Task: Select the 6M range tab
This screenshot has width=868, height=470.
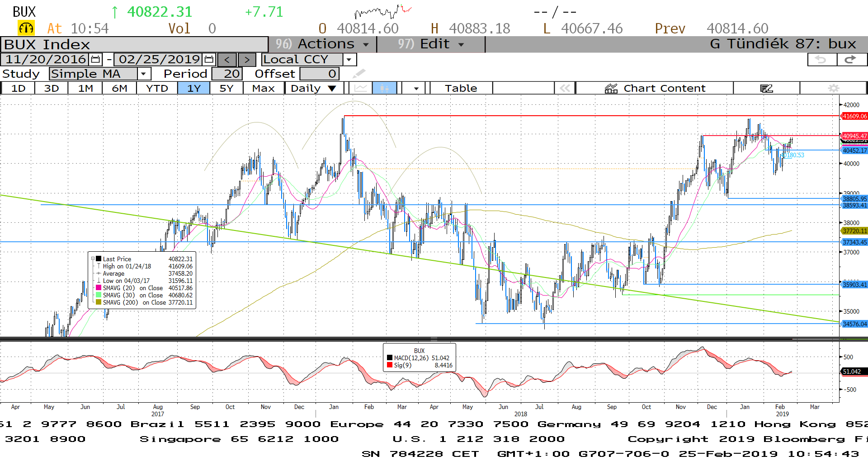Action: tap(119, 88)
